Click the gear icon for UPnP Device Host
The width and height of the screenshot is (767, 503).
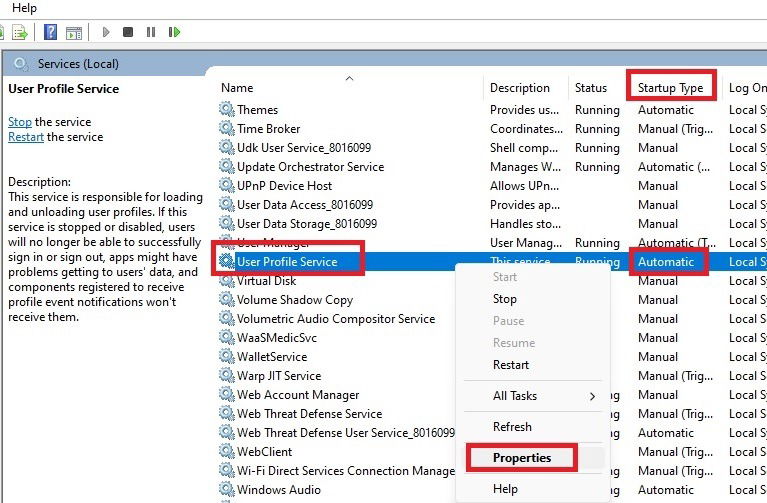click(x=226, y=185)
